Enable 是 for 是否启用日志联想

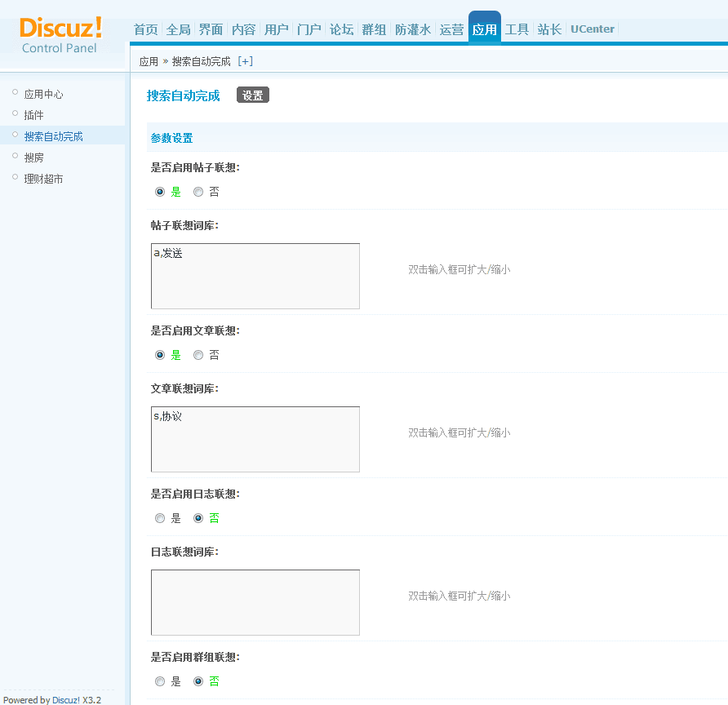160,517
